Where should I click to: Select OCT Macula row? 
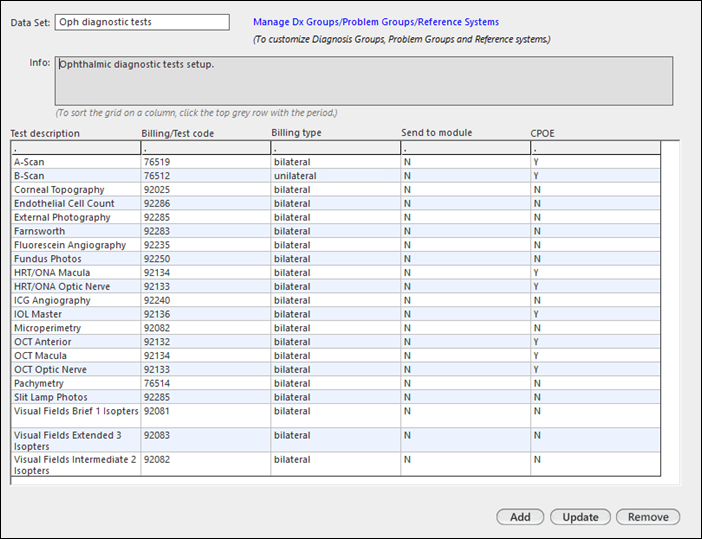tap(336, 356)
